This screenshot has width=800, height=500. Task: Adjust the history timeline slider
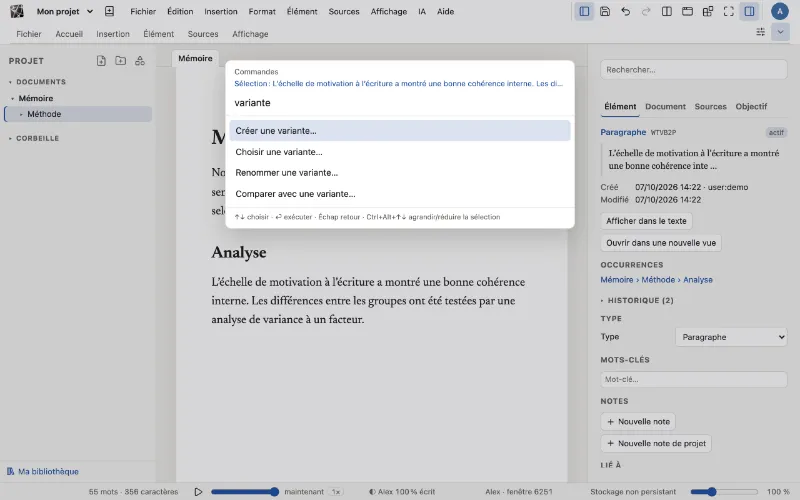pyautogui.click(x=245, y=492)
